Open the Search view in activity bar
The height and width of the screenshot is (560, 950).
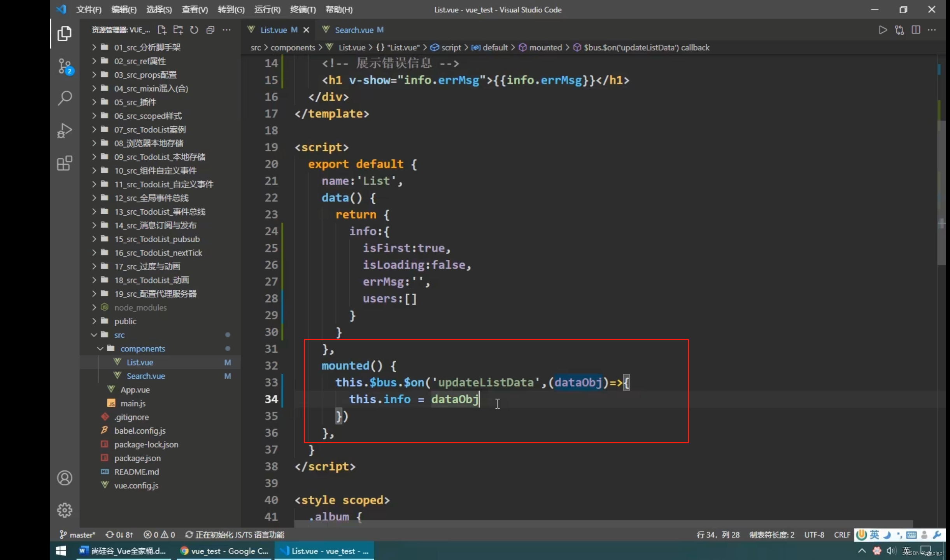tap(65, 98)
